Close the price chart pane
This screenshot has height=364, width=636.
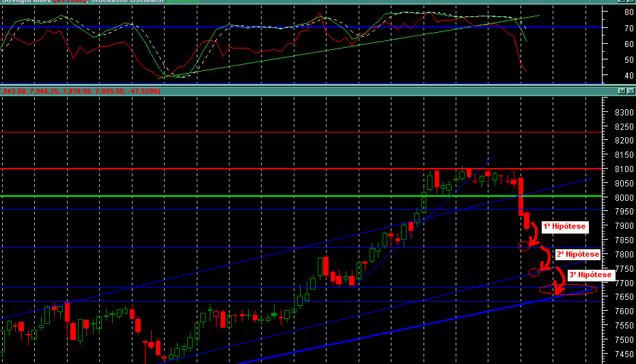tap(631, 92)
